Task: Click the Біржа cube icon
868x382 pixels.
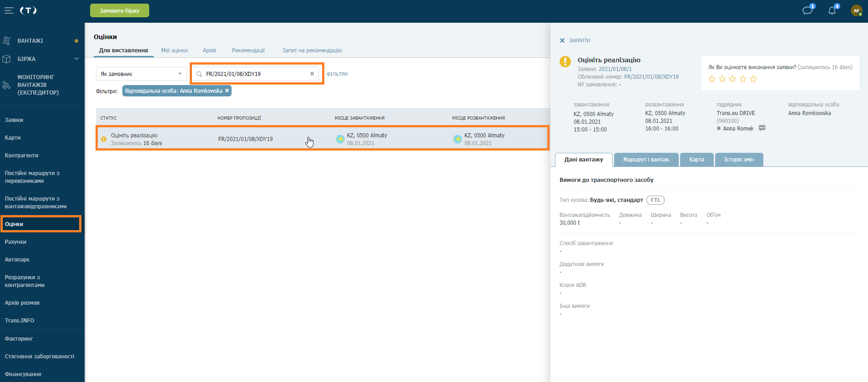Action: pos(6,59)
